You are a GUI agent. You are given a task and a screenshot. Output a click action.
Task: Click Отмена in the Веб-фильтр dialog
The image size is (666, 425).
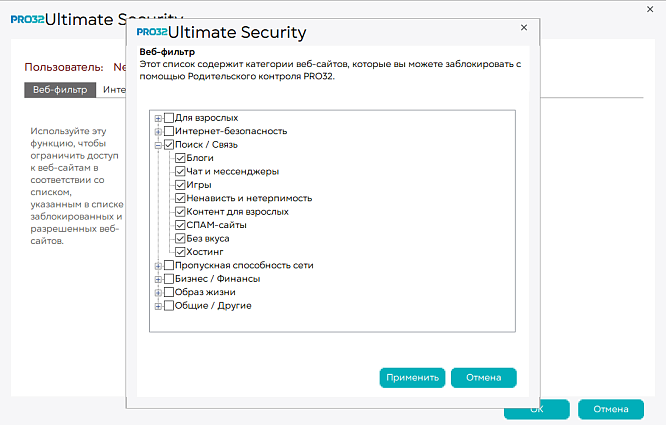pyautogui.click(x=483, y=378)
